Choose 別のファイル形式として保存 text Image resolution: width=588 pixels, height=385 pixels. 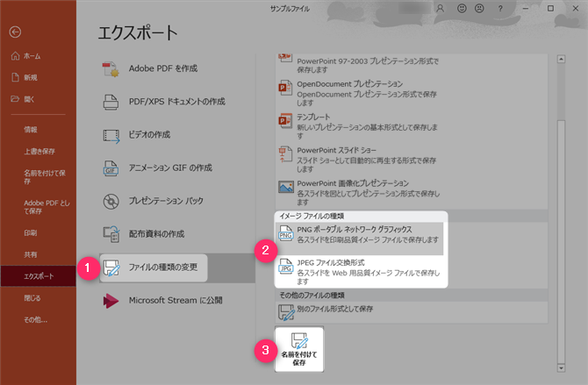tap(335, 309)
